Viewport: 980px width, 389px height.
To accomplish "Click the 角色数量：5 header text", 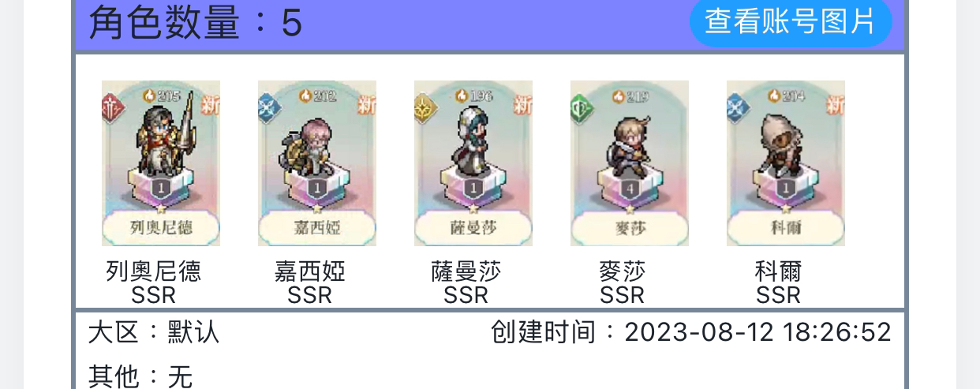I will point(195,23).
